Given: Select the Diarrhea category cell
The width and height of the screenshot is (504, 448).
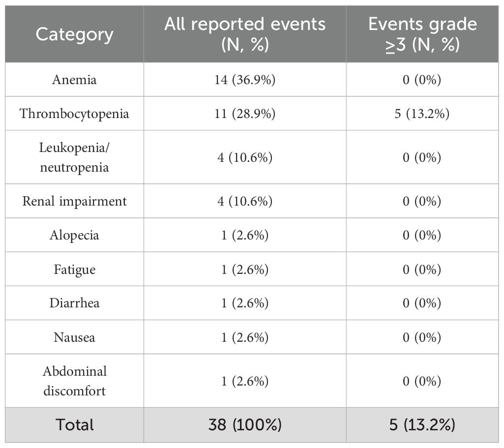Looking at the screenshot, I should pyautogui.click(x=74, y=303).
